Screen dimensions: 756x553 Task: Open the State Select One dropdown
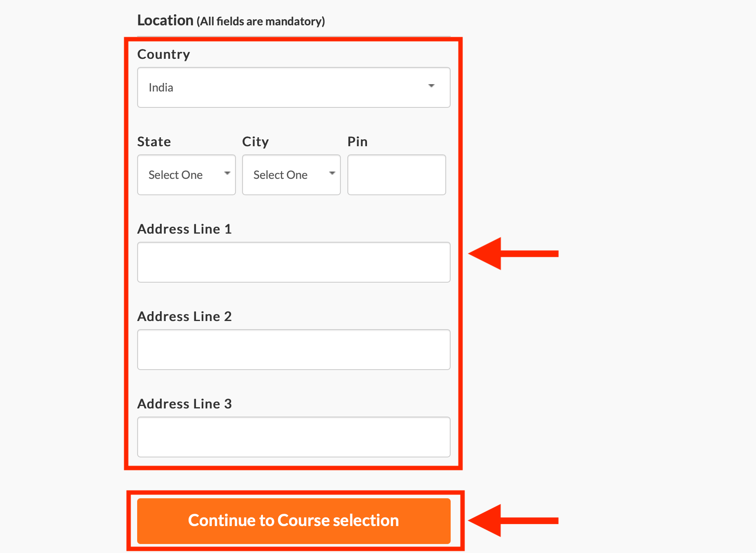[x=187, y=175]
